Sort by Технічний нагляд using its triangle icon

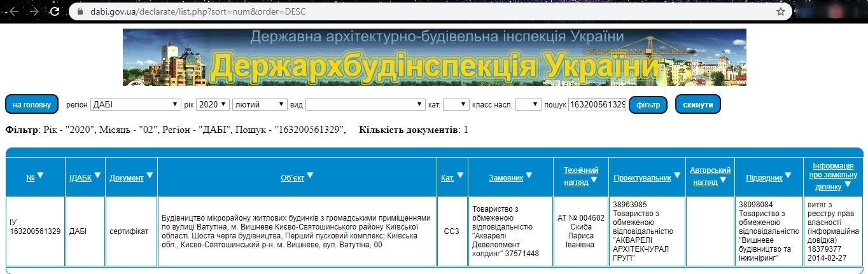click(x=593, y=180)
